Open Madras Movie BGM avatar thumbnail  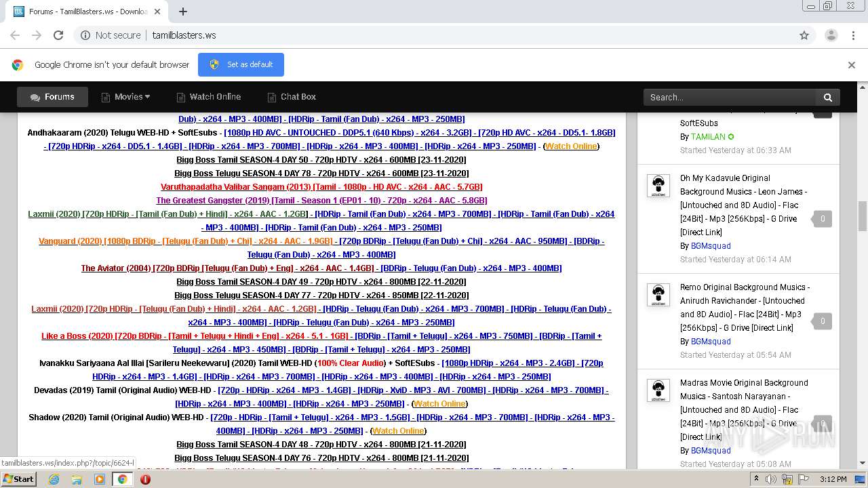click(x=658, y=390)
